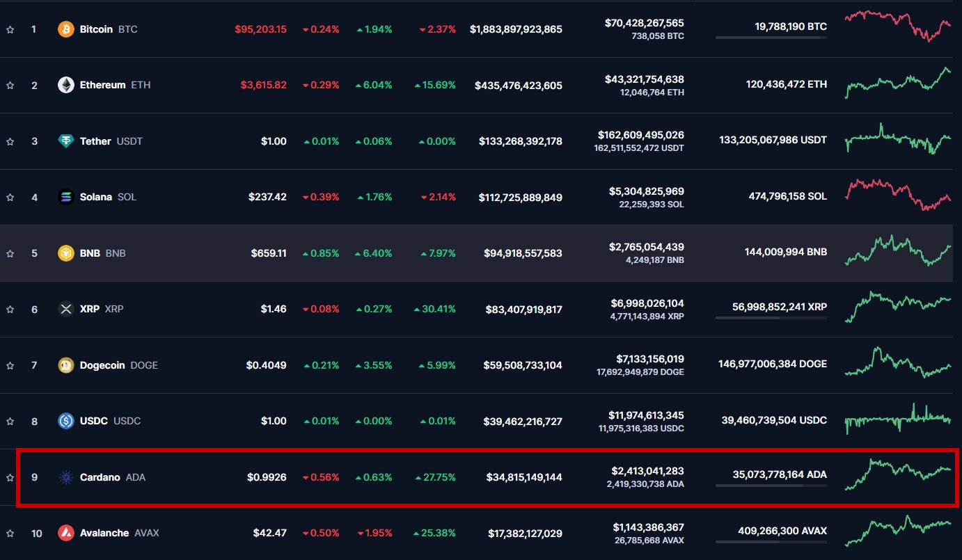Click the Solana SOL logo
962x560 pixels.
coord(66,197)
